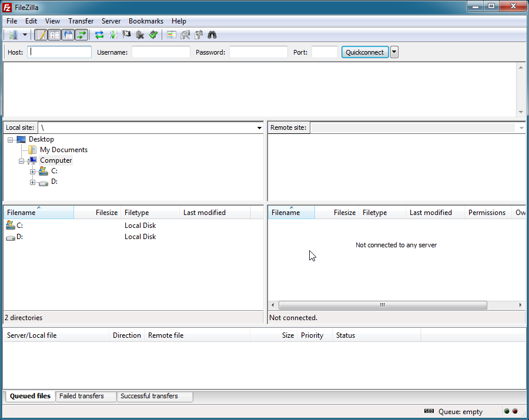This screenshot has height=420, width=529.
Task: Open the Quickconnect history dropdown
Action: (394, 52)
